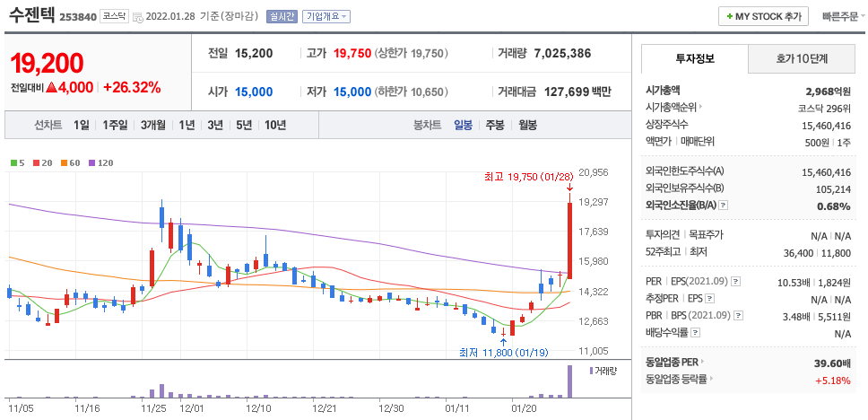
Task: Select the 1년 line chart period
Action: (x=187, y=126)
